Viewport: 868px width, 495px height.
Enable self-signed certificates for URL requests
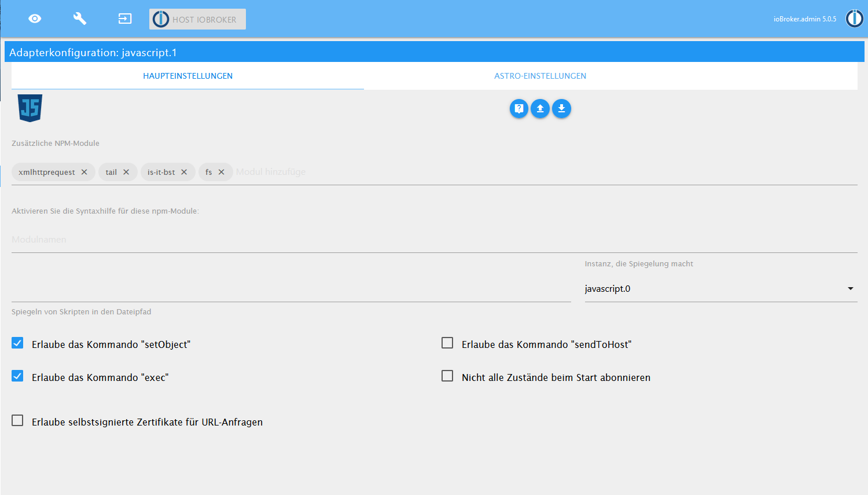point(17,421)
